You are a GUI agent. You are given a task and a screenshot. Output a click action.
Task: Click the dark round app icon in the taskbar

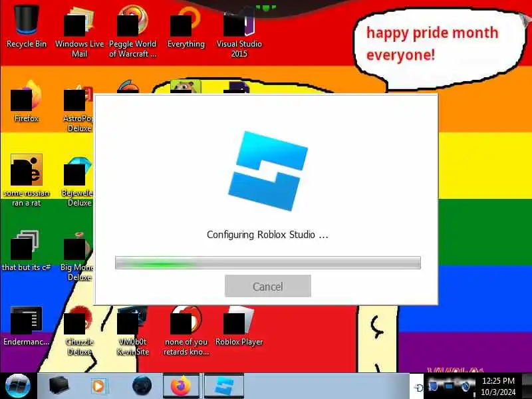coord(142,386)
